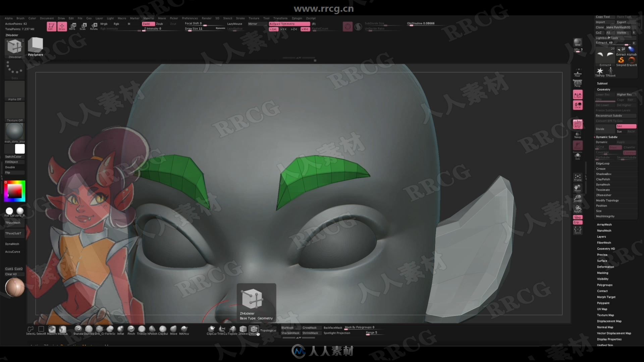
Task: Expand the Deformation section
Action: pyautogui.click(x=605, y=267)
